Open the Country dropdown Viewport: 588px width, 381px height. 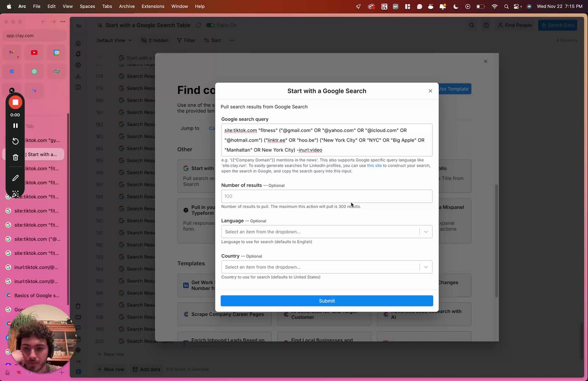327,267
